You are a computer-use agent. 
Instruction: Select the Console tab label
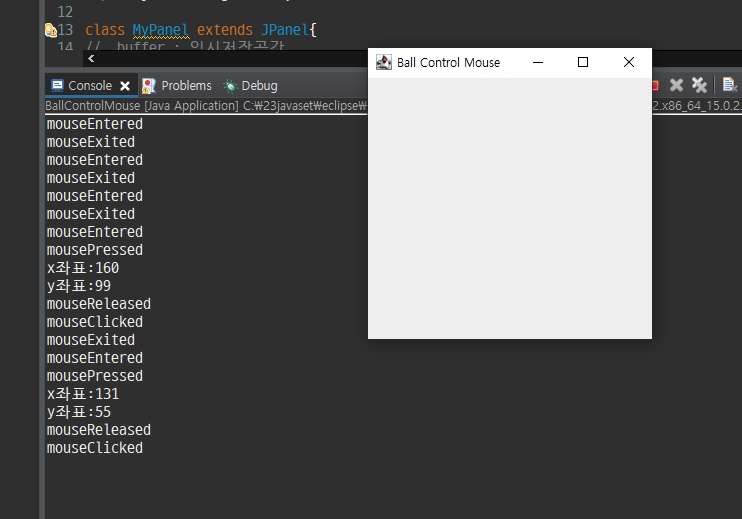[x=90, y=86]
